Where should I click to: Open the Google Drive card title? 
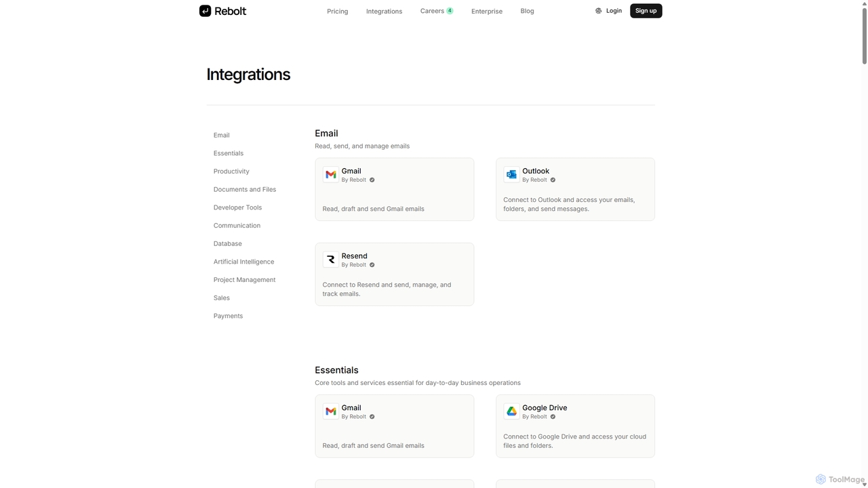tap(545, 407)
